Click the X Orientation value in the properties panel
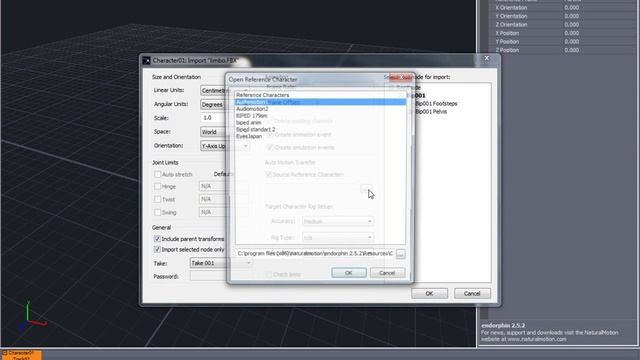This screenshot has width=640, height=360. (571, 8)
